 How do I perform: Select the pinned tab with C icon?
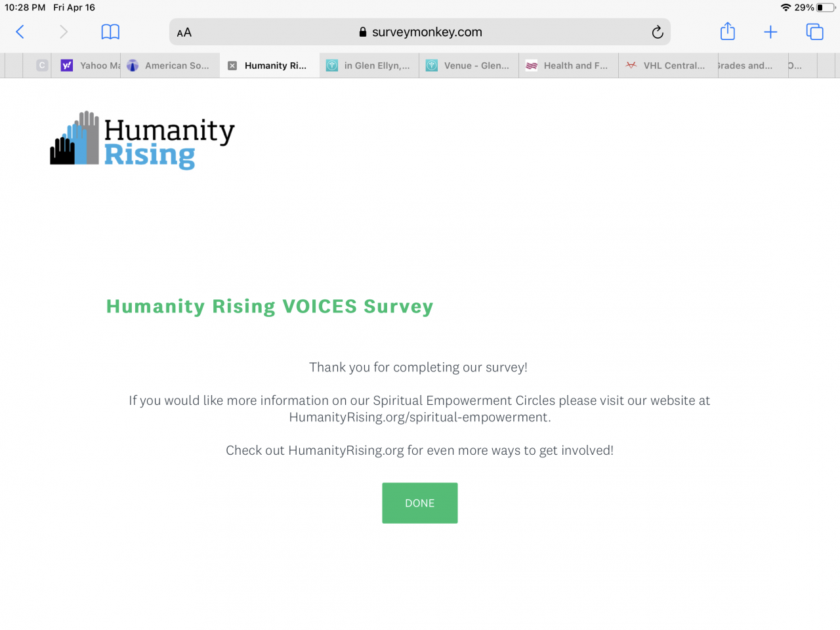(x=42, y=66)
